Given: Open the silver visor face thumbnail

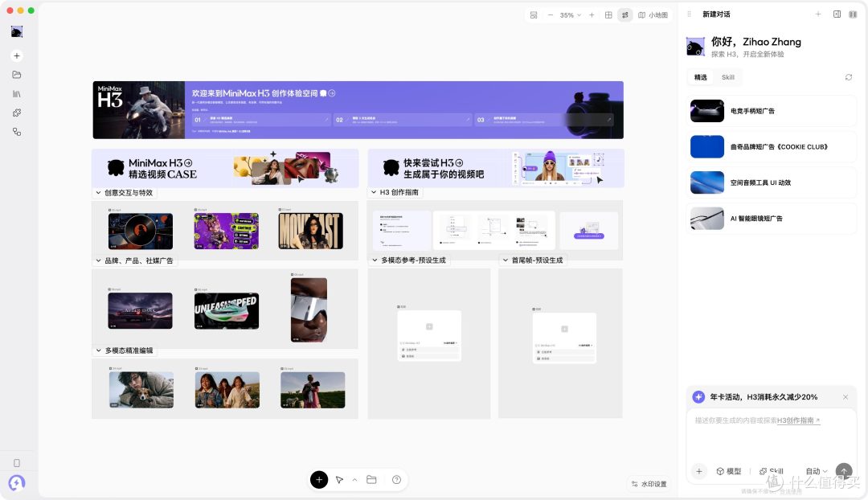Looking at the screenshot, I should click(309, 310).
